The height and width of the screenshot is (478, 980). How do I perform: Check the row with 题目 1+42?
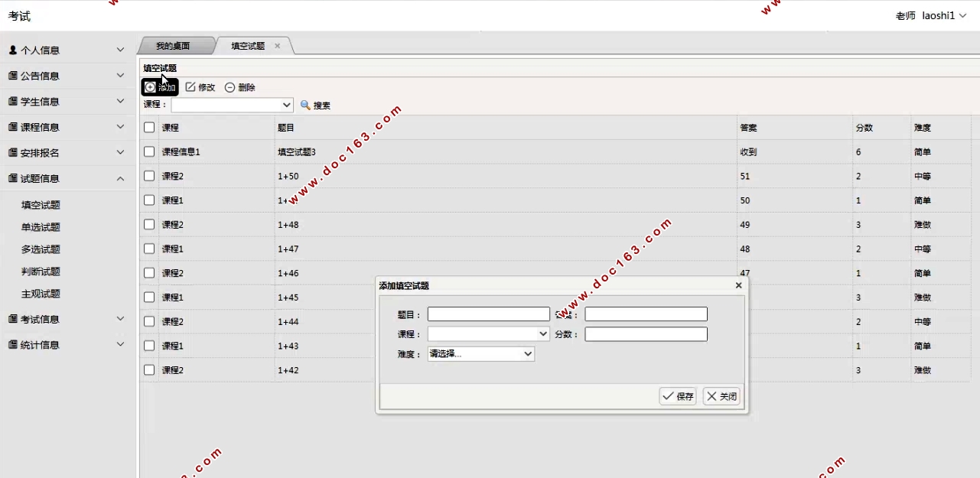(x=149, y=369)
